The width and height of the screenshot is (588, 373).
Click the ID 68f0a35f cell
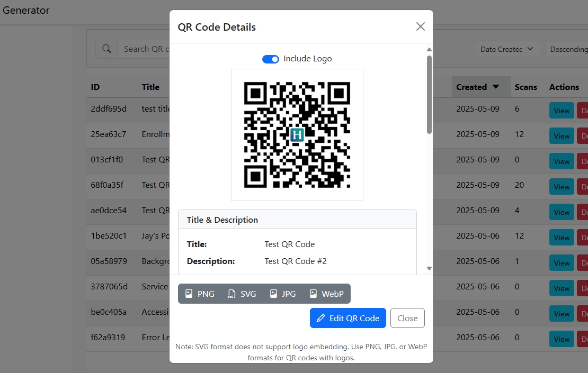pyautogui.click(x=107, y=185)
